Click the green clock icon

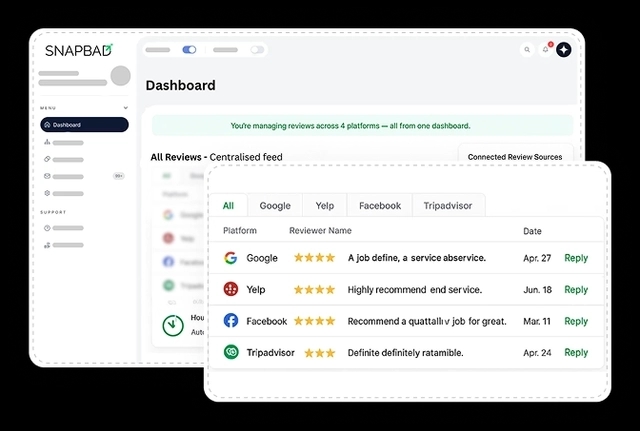172,325
